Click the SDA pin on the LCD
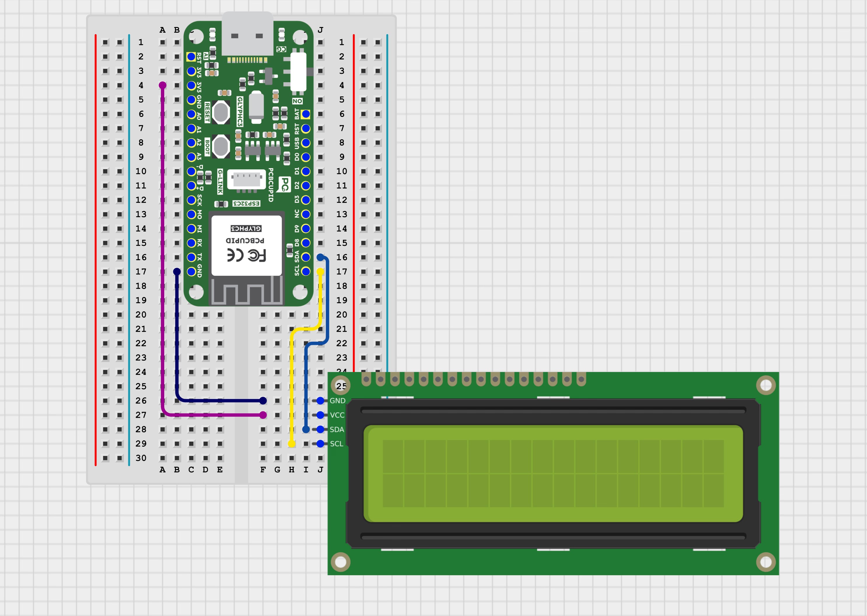The height and width of the screenshot is (616, 867). 320,429
